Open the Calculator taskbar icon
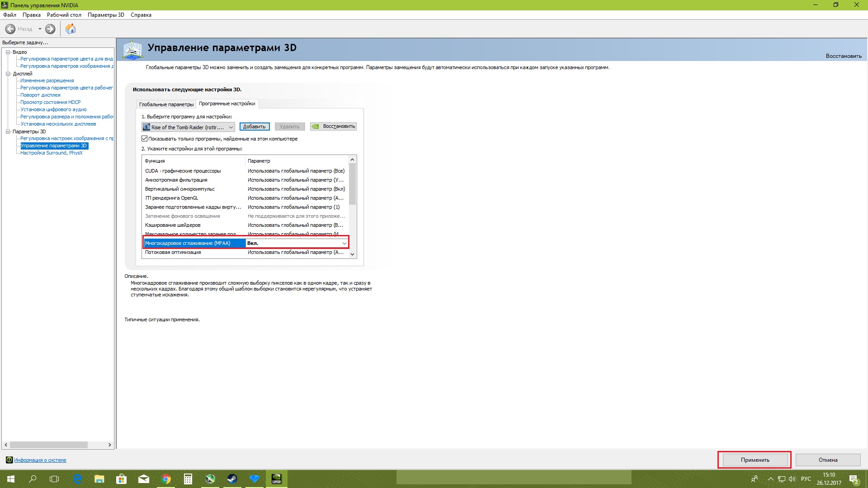Viewport: 868px width, 488px height. click(188, 479)
